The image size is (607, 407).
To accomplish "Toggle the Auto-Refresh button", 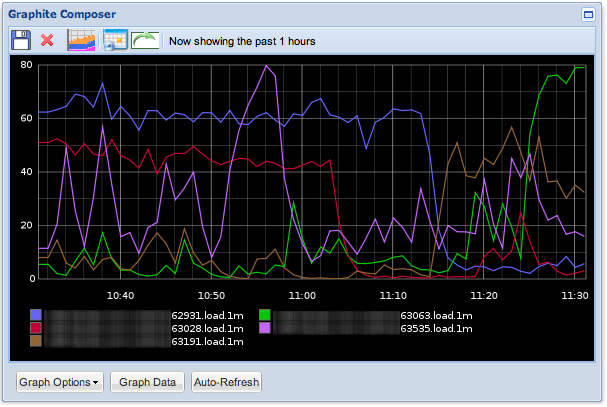I will pos(227,382).
